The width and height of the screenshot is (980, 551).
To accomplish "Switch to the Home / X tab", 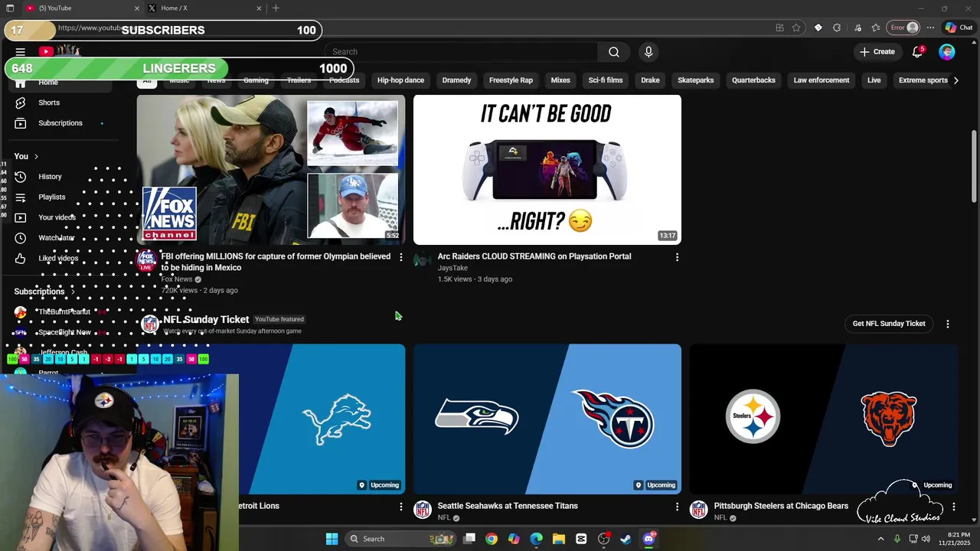I will [x=205, y=8].
